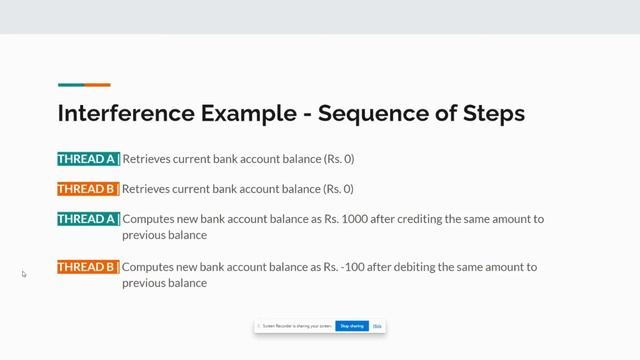Click "(Rs. 0)" in Thread A's first line
The width and height of the screenshot is (640, 360).
coord(339,159)
